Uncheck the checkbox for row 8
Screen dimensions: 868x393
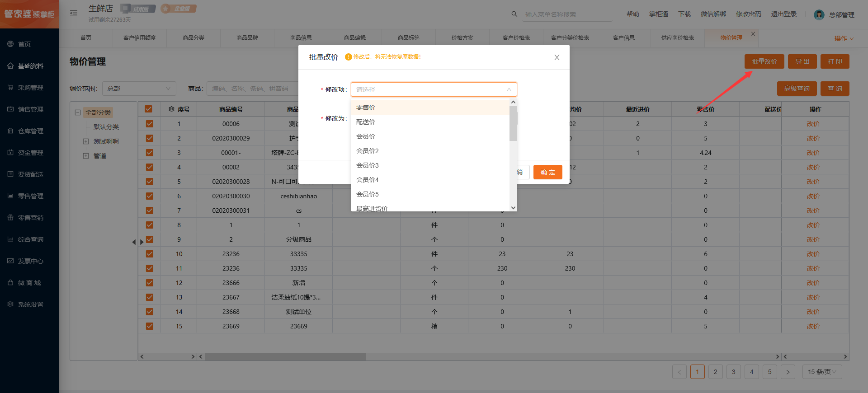point(150,225)
